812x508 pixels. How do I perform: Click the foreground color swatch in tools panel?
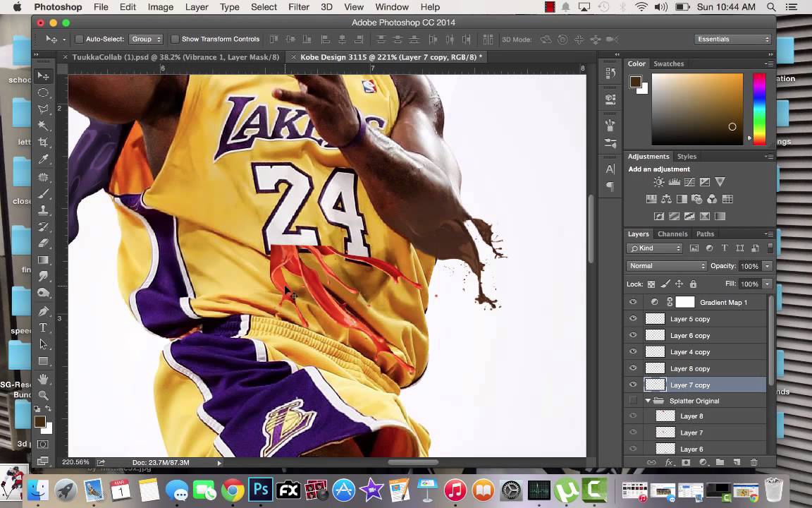(40, 422)
